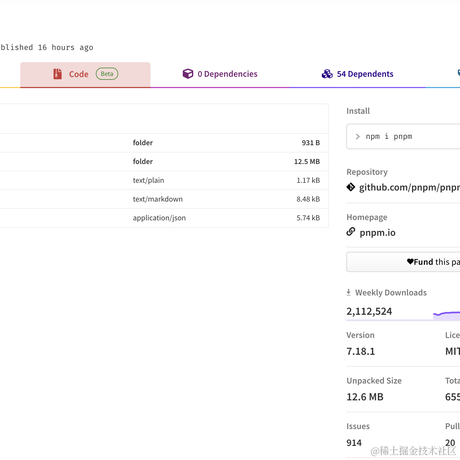Click the red Code file icon

pyautogui.click(x=58, y=74)
